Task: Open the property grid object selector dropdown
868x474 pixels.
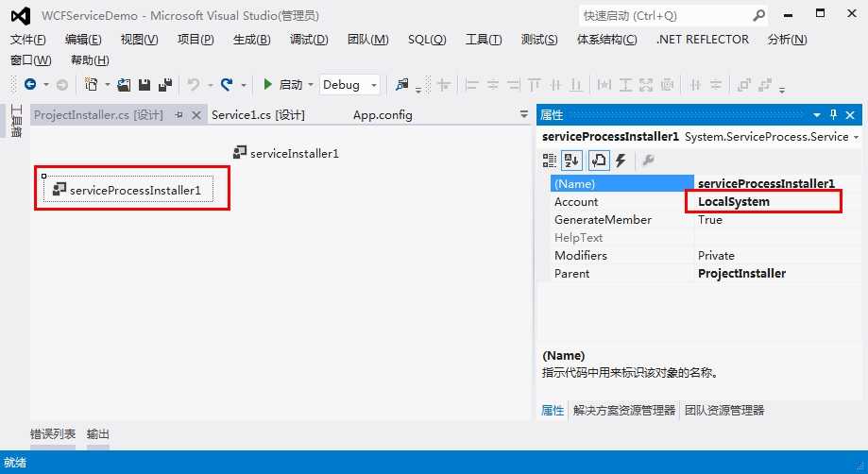Action: [857, 137]
